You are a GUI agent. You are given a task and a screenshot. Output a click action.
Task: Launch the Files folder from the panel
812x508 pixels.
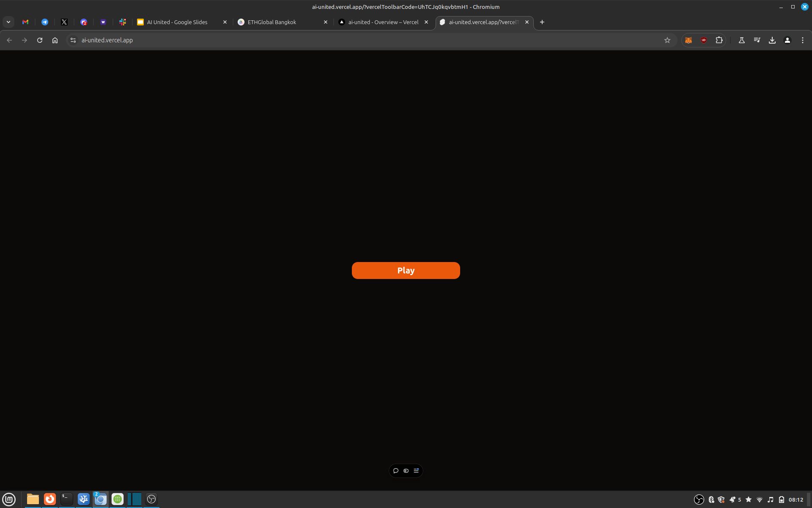tap(33, 499)
